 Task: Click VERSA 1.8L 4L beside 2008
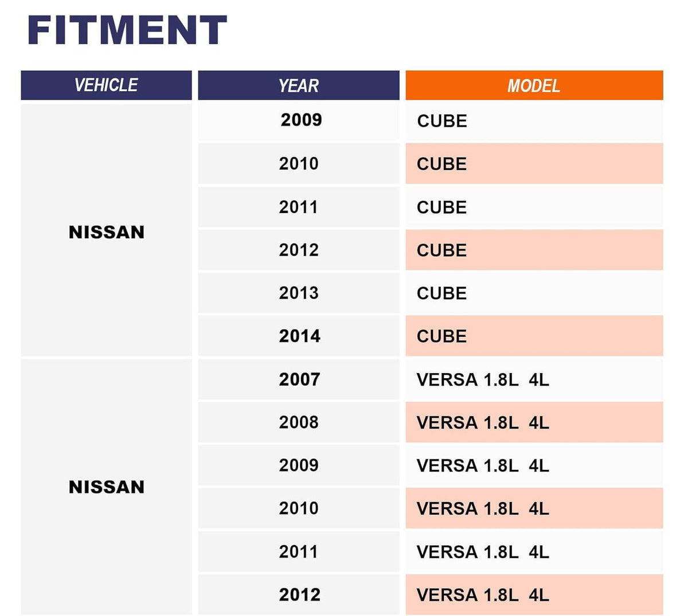coord(483,422)
